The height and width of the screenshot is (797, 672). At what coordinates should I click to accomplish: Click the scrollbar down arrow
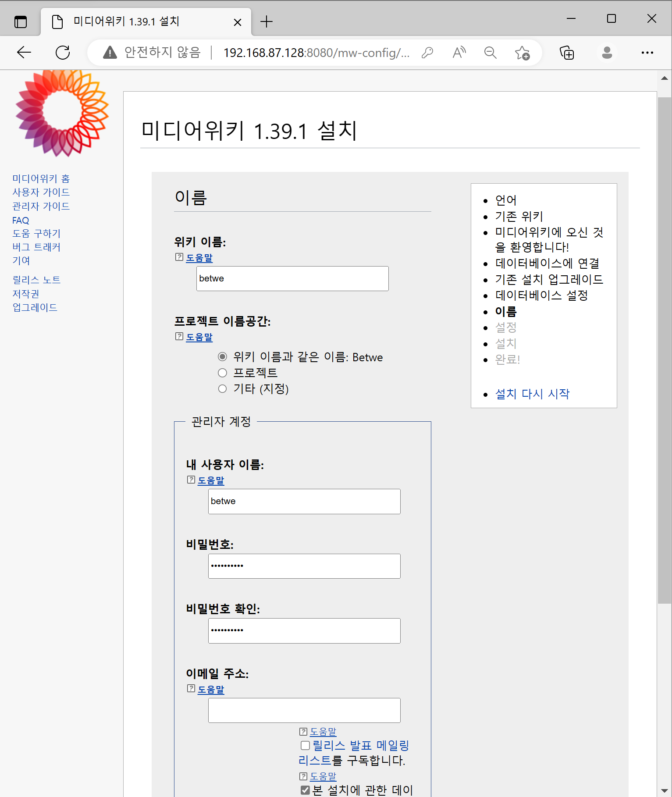[x=665, y=790]
